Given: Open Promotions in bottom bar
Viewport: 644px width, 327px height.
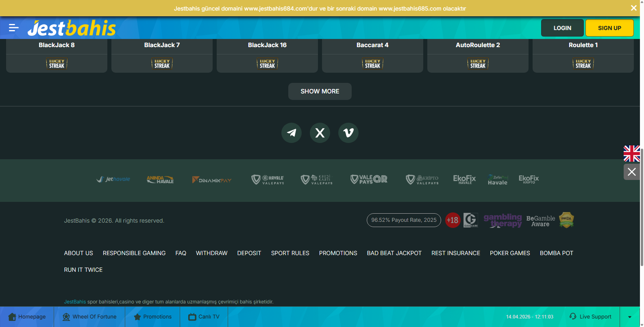Looking at the screenshot, I should click(152, 317).
